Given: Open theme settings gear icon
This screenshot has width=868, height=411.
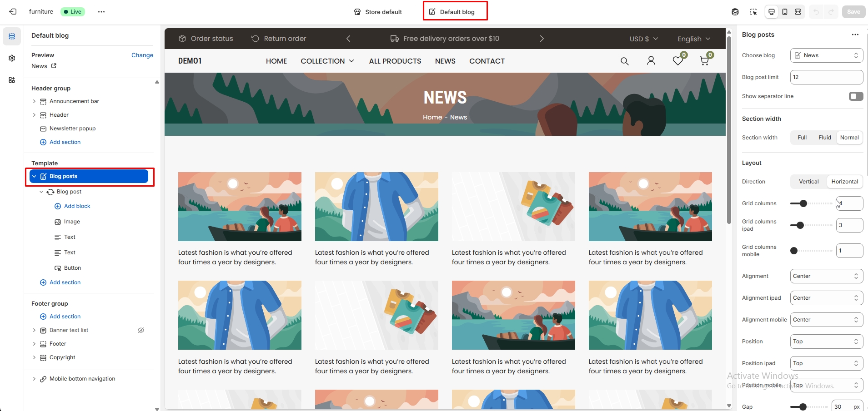Looking at the screenshot, I should click(x=12, y=58).
